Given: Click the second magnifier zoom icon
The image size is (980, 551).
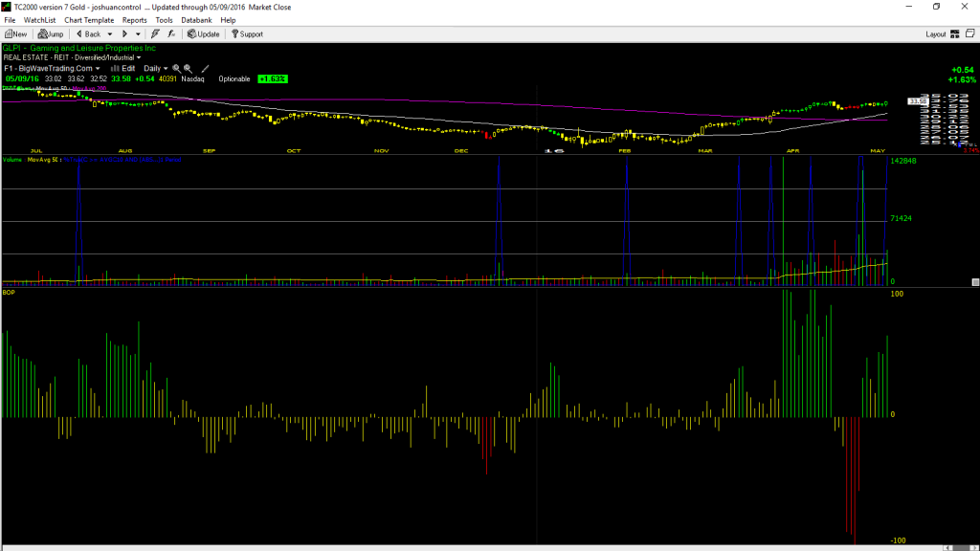Looking at the screenshot, I should 188,69.
